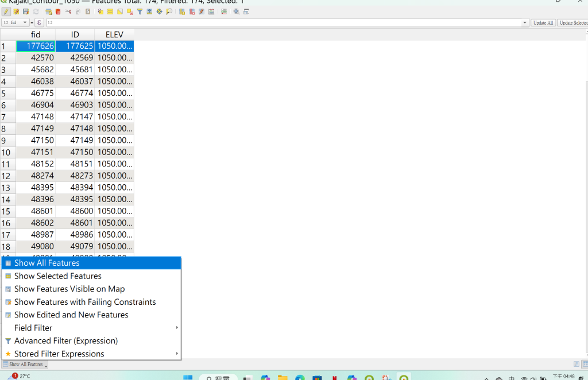This screenshot has height=380, width=588.
Task: Open the taskbar clock showing 04:48
Action: pos(564,376)
